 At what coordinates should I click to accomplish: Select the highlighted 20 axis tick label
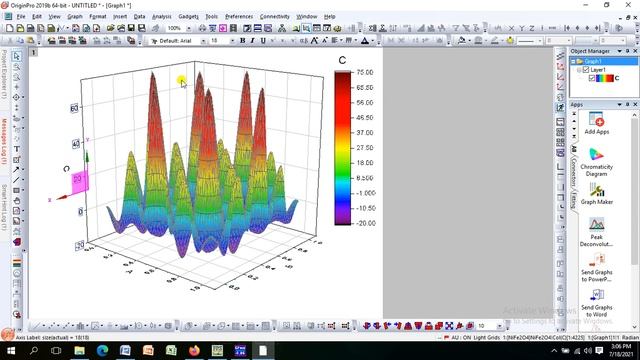pyautogui.click(x=78, y=179)
